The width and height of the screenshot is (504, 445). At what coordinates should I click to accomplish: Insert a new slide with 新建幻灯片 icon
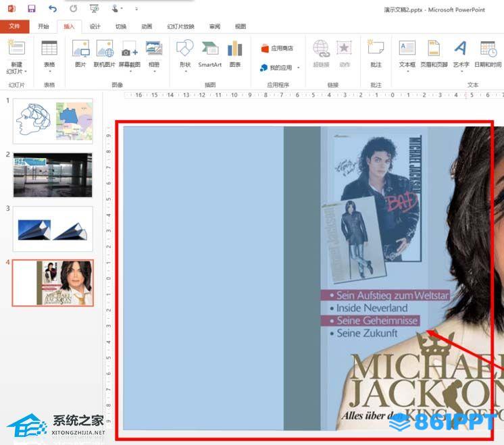point(16,48)
